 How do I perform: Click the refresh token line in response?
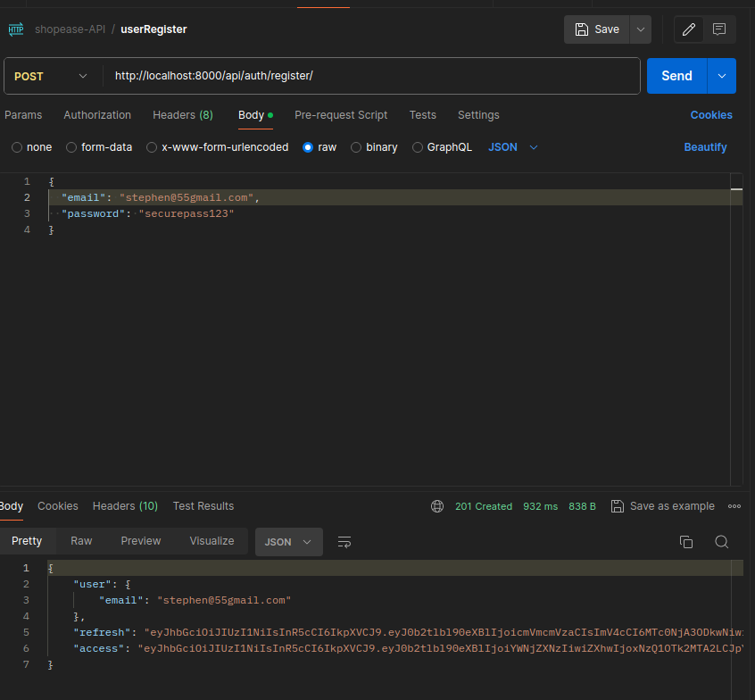click(x=409, y=632)
